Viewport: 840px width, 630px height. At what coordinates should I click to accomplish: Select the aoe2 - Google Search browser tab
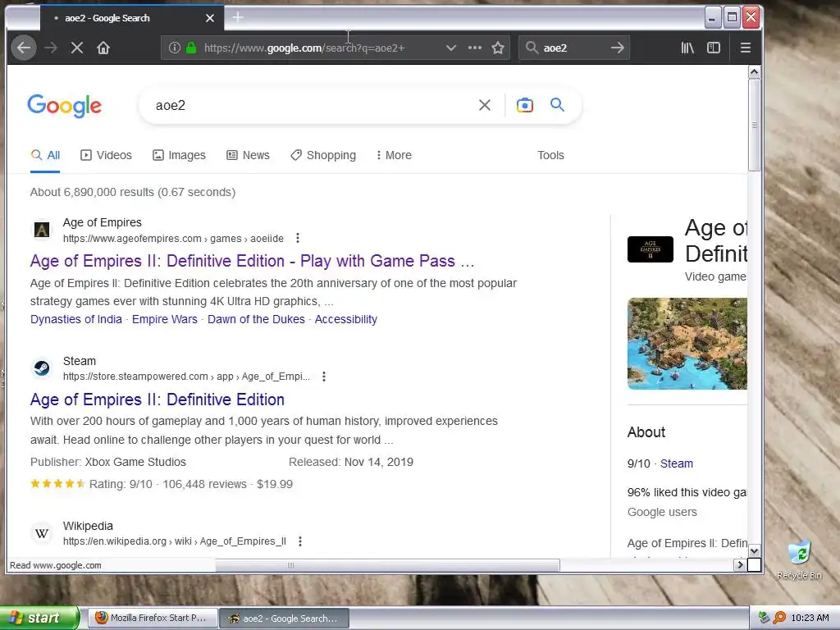[x=130, y=18]
